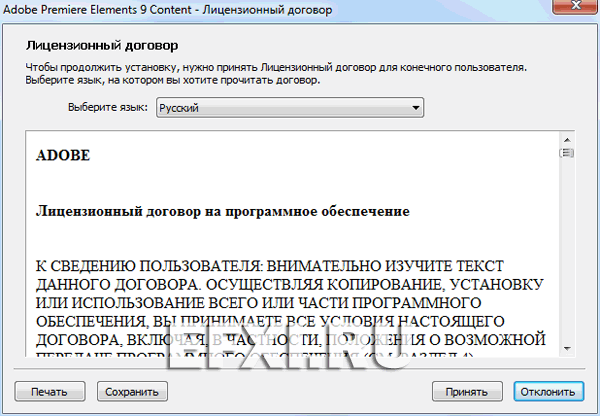600x416 pixels.
Task: Click the line К СВЕДЕНИЮ ПОЛЬЗОВАТЕЛЯ paragraph start
Action: pos(270,266)
